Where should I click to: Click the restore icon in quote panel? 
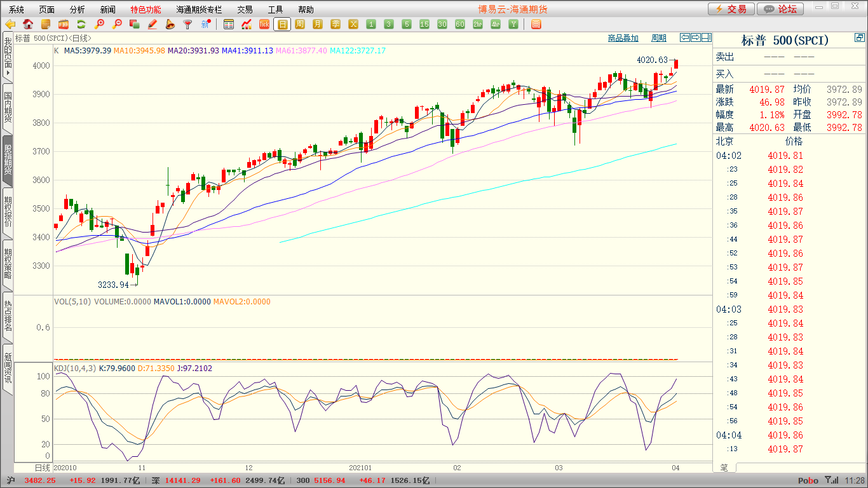tap(860, 39)
